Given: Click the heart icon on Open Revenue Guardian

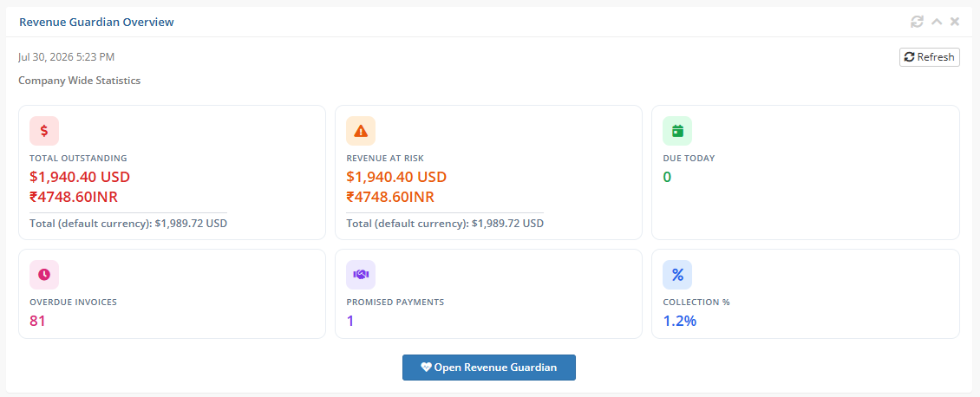Looking at the screenshot, I should coord(426,368).
